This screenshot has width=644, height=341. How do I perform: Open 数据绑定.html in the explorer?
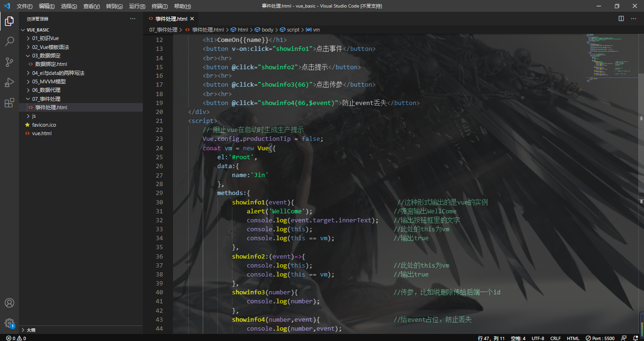point(81,64)
